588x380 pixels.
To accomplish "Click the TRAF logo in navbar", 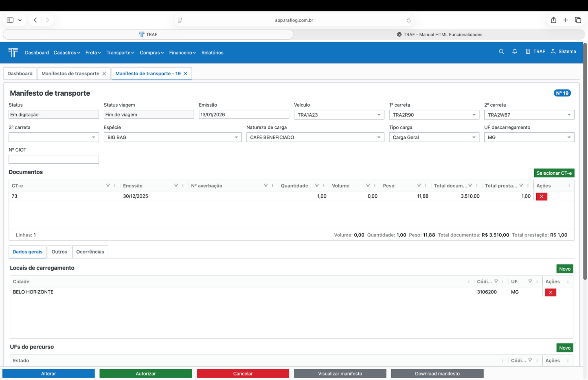I will (13, 52).
